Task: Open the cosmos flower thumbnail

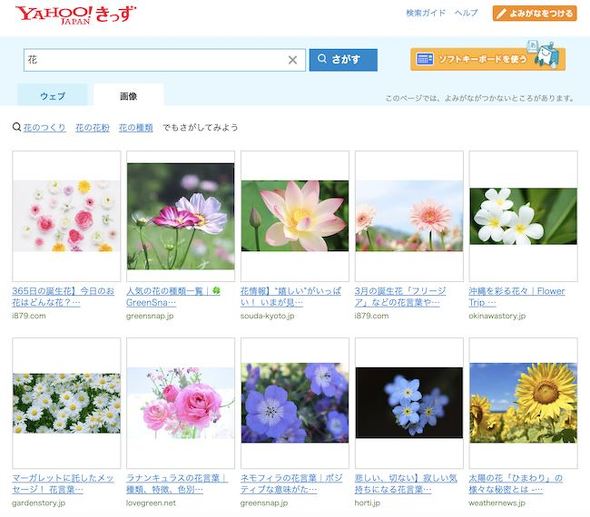Action: (x=181, y=216)
